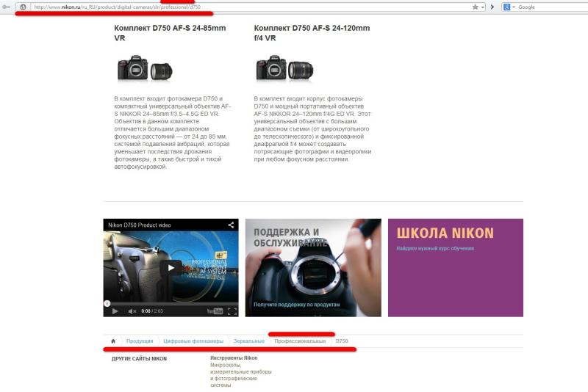The width and height of the screenshot is (588, 392).
Task: Open the Школа Nikon banner
Action: click(x=456, y=268)
